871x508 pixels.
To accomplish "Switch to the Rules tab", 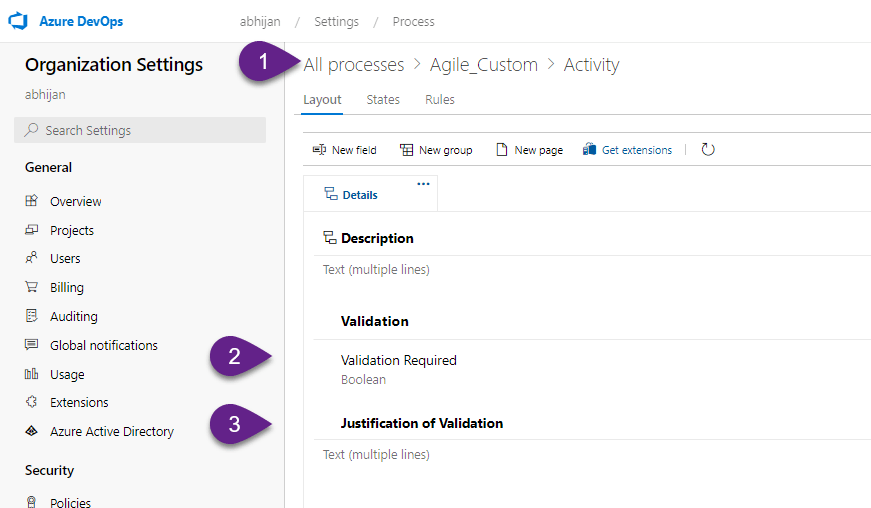I will [440, 100].
